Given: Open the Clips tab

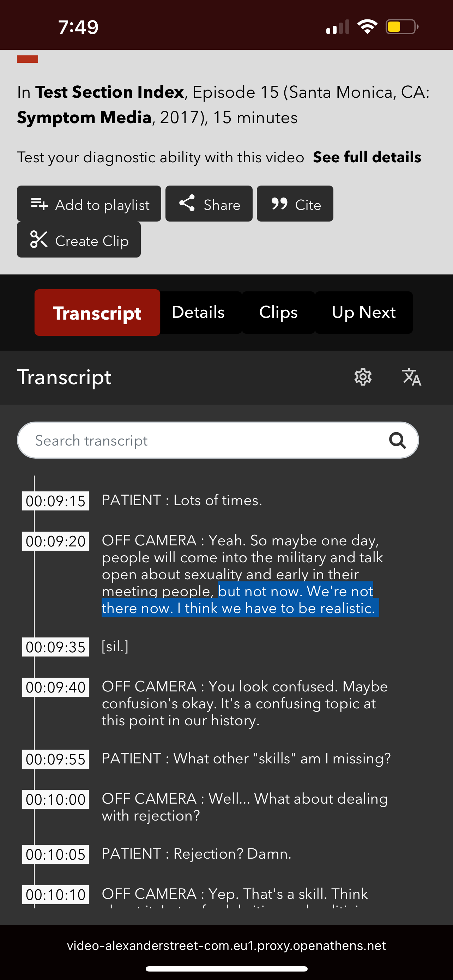Looking at the screenshot, I should 278,312.
